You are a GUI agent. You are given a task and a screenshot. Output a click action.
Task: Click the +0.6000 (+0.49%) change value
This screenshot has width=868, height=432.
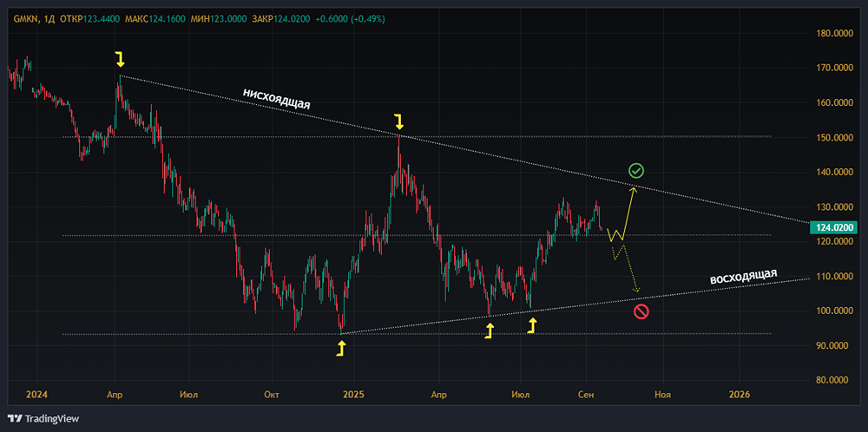pos(351,19)
